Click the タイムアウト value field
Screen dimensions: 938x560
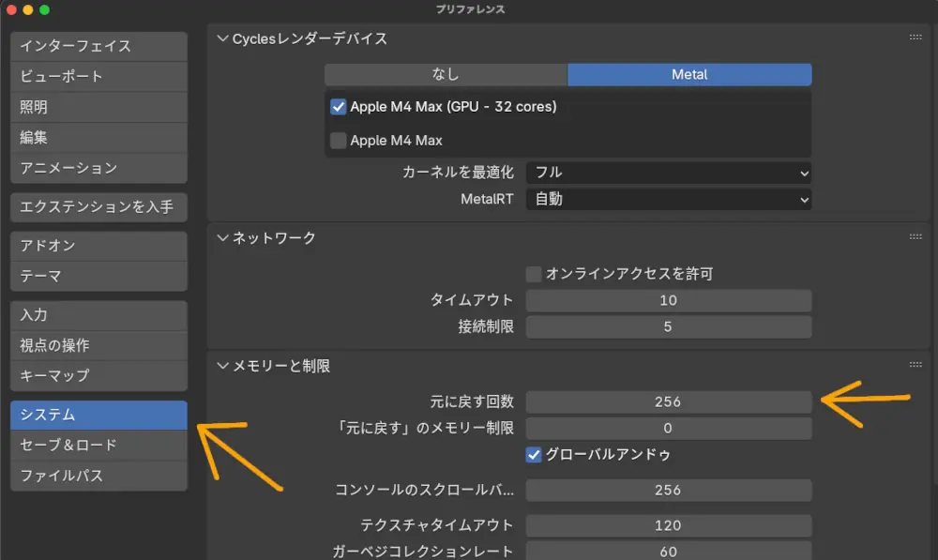pyautogui.click(x=669, y=300)
